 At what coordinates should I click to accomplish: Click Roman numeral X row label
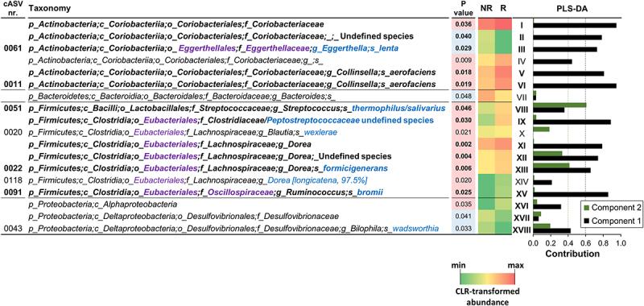coord(521,133)
